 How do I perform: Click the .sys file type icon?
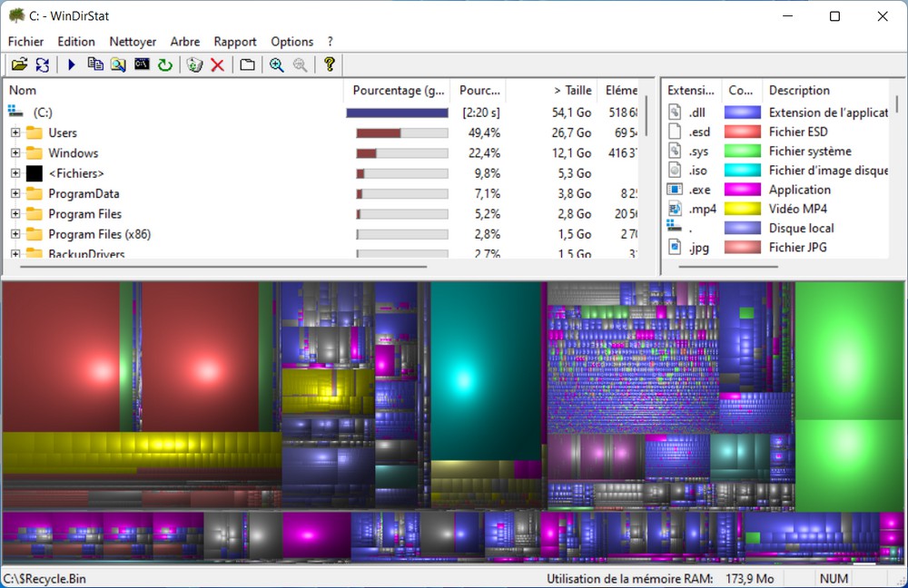click(x=675, y=151)
